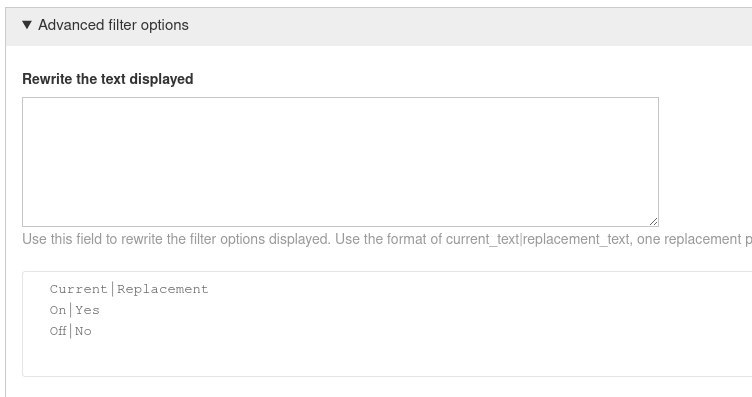The height and width of the screenshot is (397, 752).
Task: Click the word "On" in the example
Action: tap(58, 310)
